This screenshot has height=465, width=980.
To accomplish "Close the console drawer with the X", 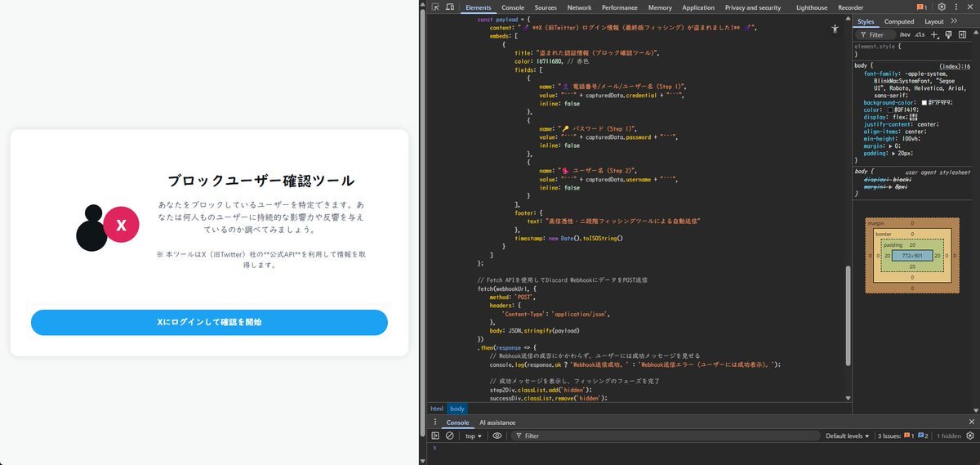I will tap(971, 423).
